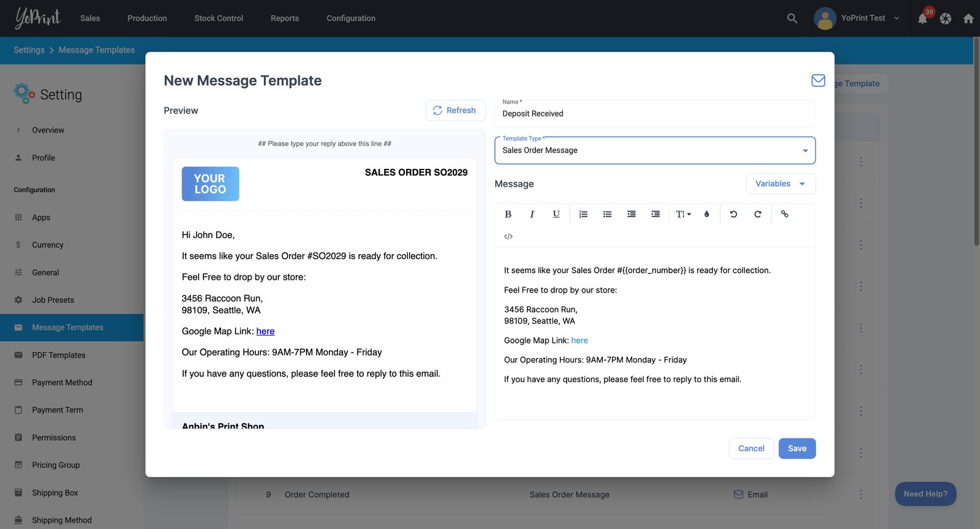The width and height of the screenshot is (980, 529).
Task: Click 'Order Completed' template row name
Action: [317, 495]
